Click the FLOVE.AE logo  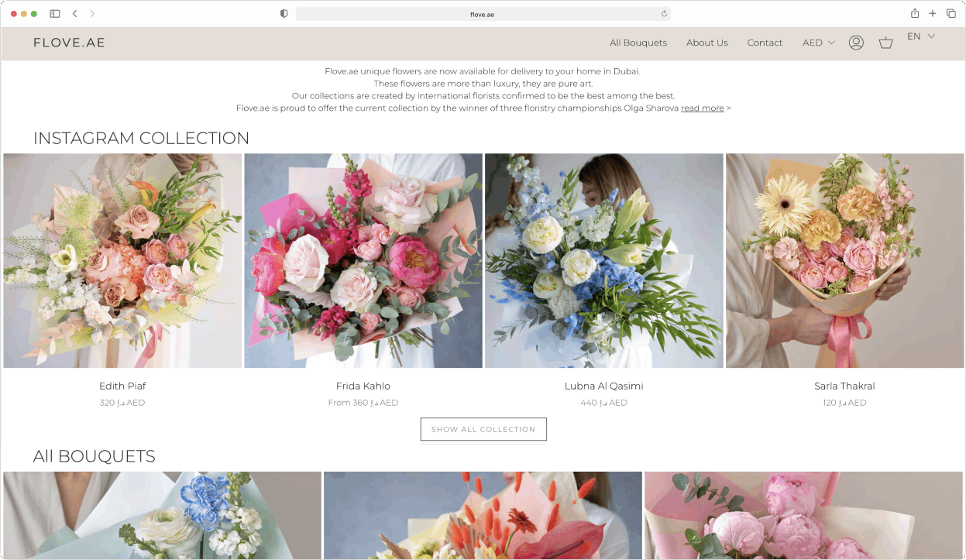point(69,43)
